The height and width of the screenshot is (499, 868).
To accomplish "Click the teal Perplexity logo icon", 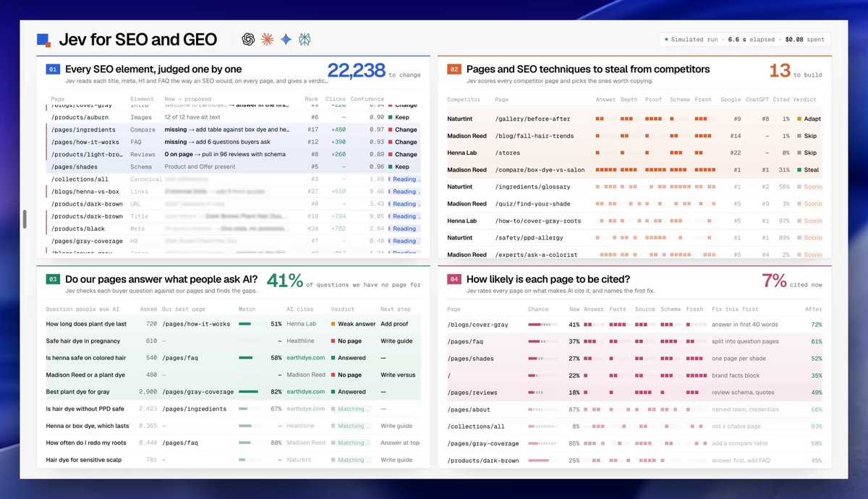I will [305, 40].
